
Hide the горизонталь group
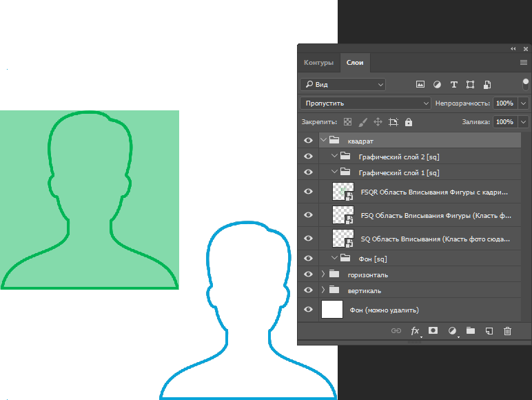(x=308, y=274)
